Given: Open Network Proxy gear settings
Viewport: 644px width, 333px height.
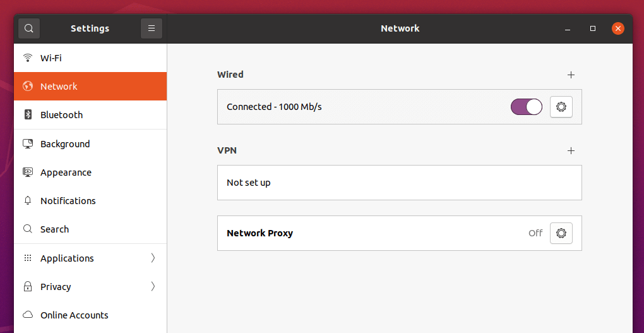Looking at the screenshot, I should point(561,233).
